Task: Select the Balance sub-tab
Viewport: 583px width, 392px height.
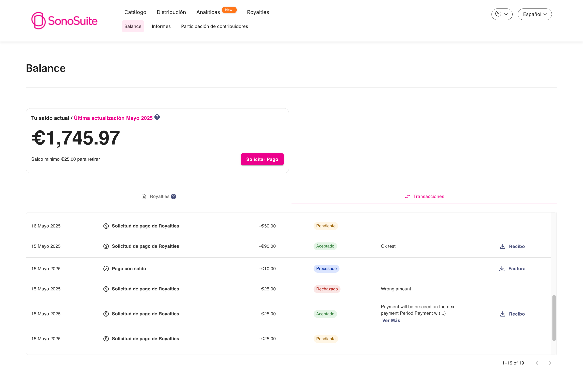Action: [133, 26]
